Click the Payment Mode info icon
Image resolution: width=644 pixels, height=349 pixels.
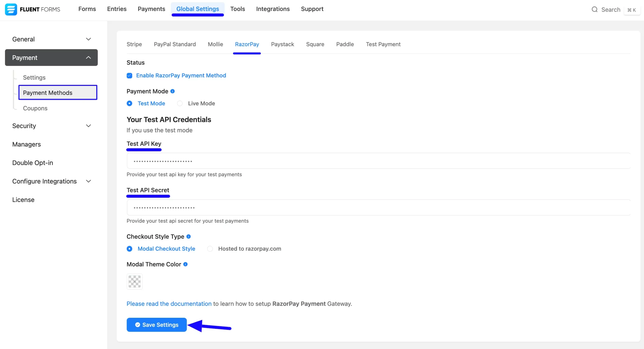(172, 91)
